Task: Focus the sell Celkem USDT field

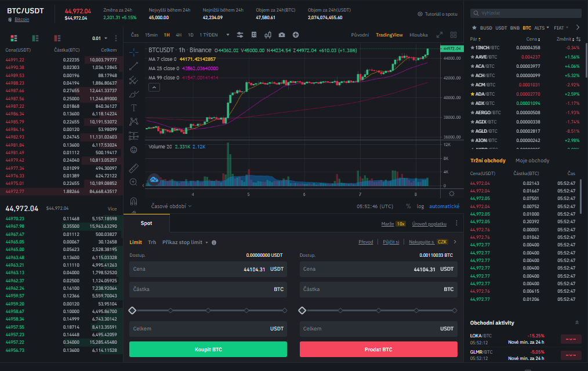Action: (379, 329)
